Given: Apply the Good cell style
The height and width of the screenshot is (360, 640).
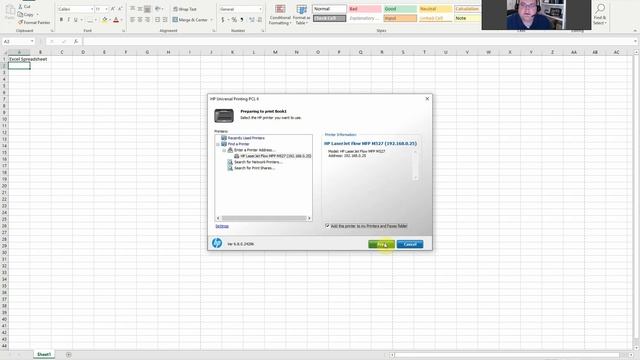Looking at the screenshot, I should [x=400, y=9].
